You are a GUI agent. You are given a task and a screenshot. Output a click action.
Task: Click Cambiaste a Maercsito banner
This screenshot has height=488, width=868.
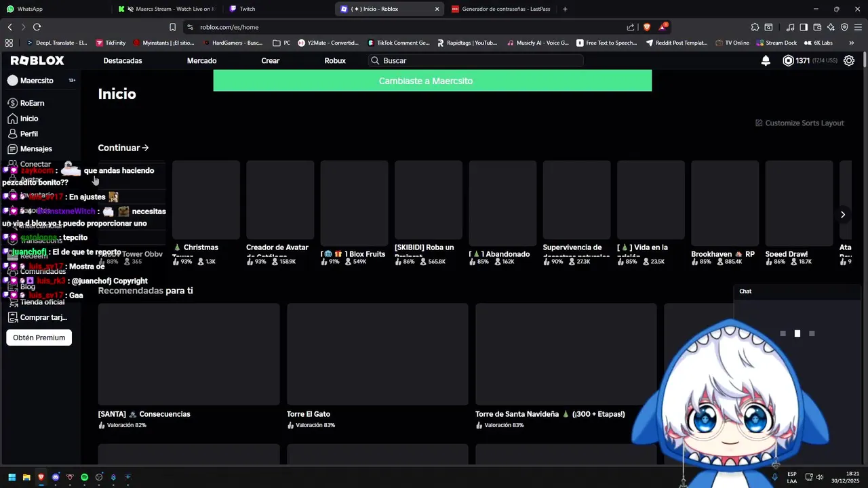point(433,81)
